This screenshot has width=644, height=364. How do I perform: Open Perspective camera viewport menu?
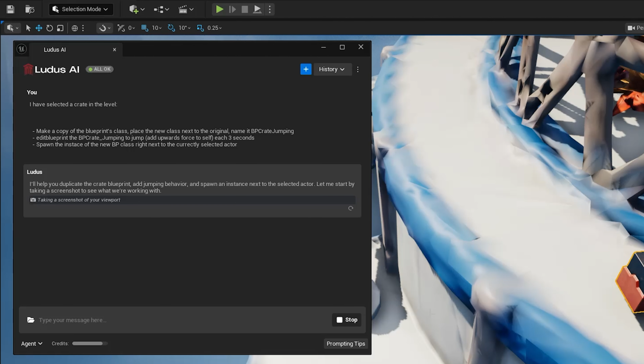(635, 28)
